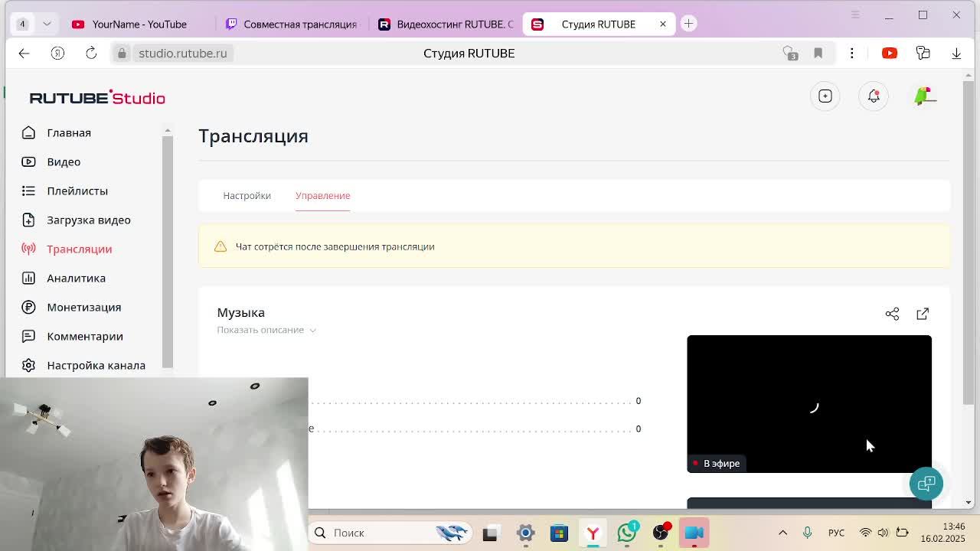This screenshot has height=551, width=980.
Task: Expand Показать описание under Музыка
Action: click(266, 330)
